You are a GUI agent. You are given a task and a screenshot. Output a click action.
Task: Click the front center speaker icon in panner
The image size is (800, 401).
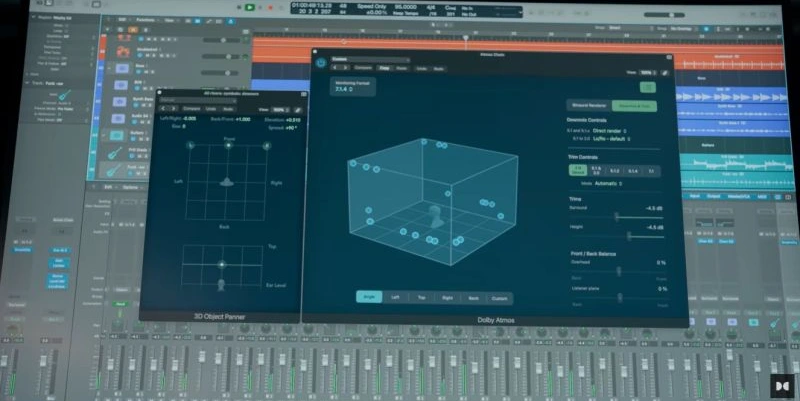click(228, 146)
